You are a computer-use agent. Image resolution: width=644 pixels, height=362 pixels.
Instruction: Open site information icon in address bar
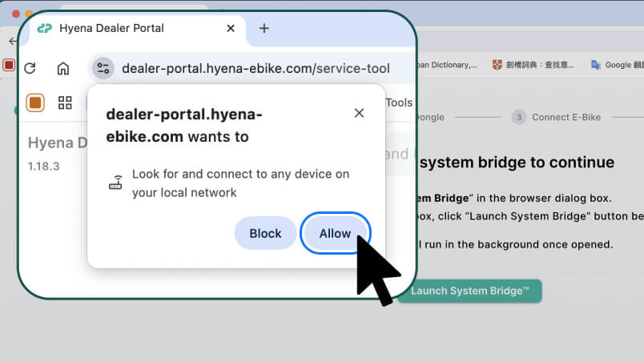(x=103, y=68)
